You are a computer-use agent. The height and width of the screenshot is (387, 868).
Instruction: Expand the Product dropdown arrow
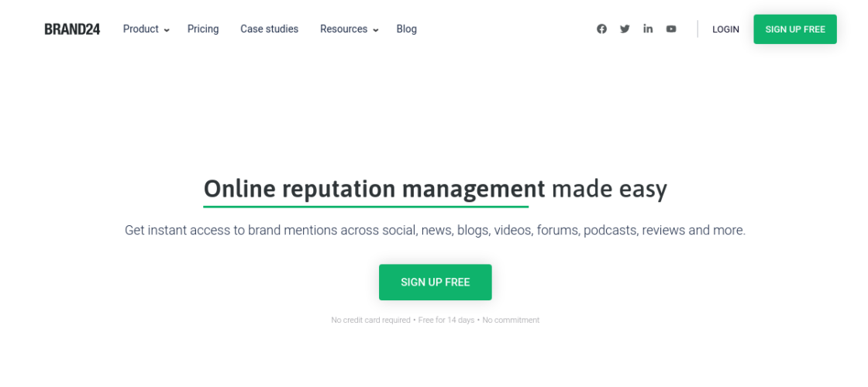pos(167,30)
